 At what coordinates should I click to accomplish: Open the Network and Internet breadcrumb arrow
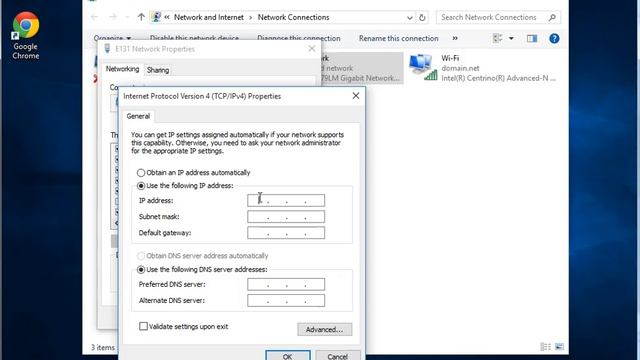[251, 18]
